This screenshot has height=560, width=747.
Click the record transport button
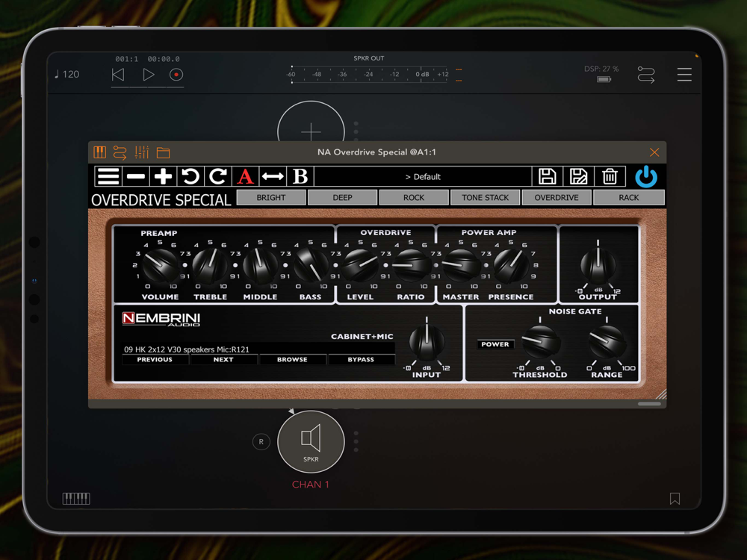click(x=176, y=75)
